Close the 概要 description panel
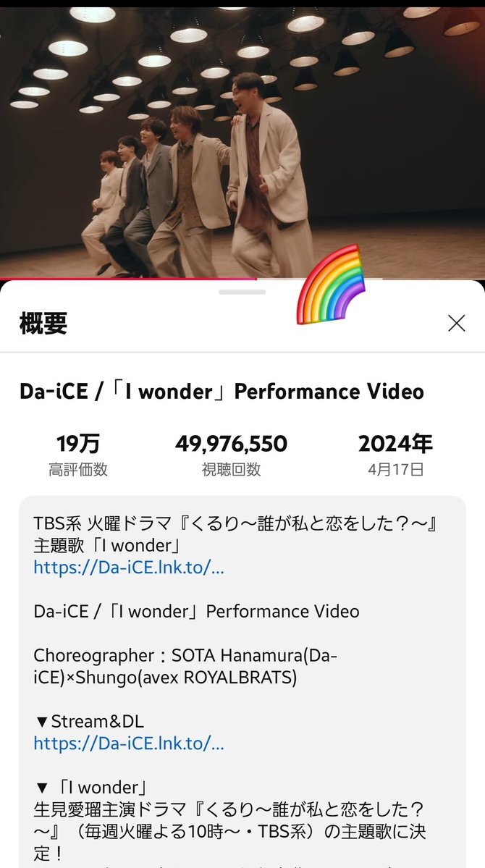Screen dimensions: 485x868 click(x=456, y=324)
